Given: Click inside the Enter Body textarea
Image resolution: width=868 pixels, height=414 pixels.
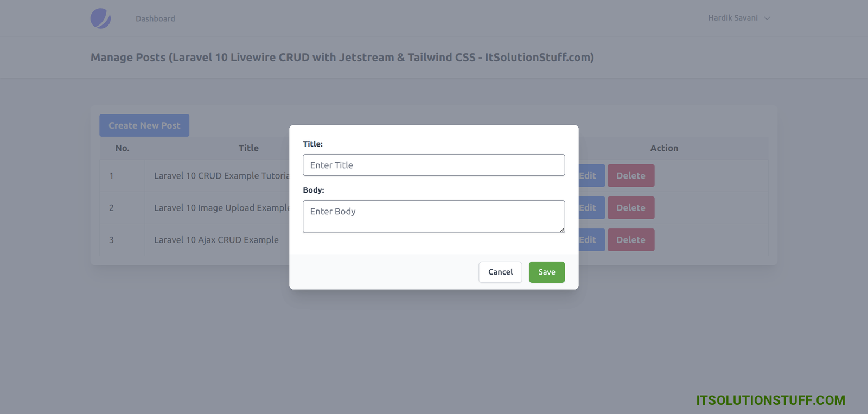Looking at the screenshot, I should [x=433, y=216].
